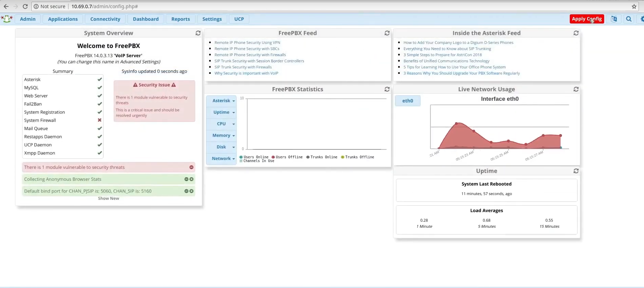Click the Mail Queue summary row
644x288 pixels.
tap(63, 128)
